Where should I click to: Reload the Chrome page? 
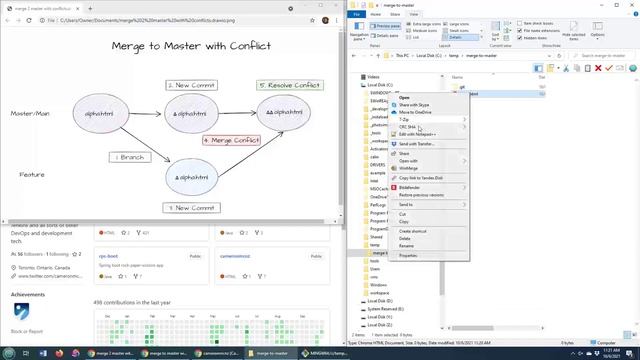[29, 20]
